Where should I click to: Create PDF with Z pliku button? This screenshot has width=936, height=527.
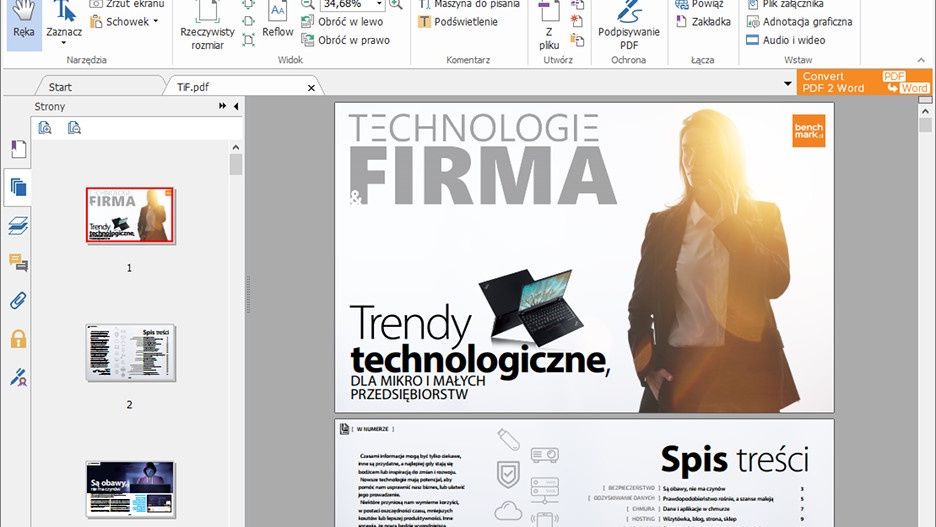(549, 25)
